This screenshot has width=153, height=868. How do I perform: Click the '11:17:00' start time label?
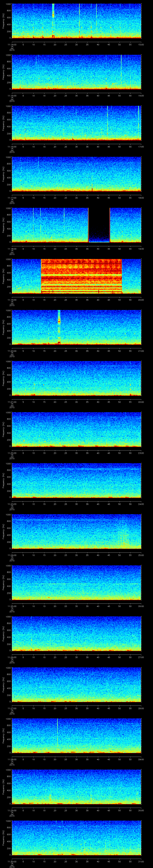pyautogui.click(x=12, y=198)
